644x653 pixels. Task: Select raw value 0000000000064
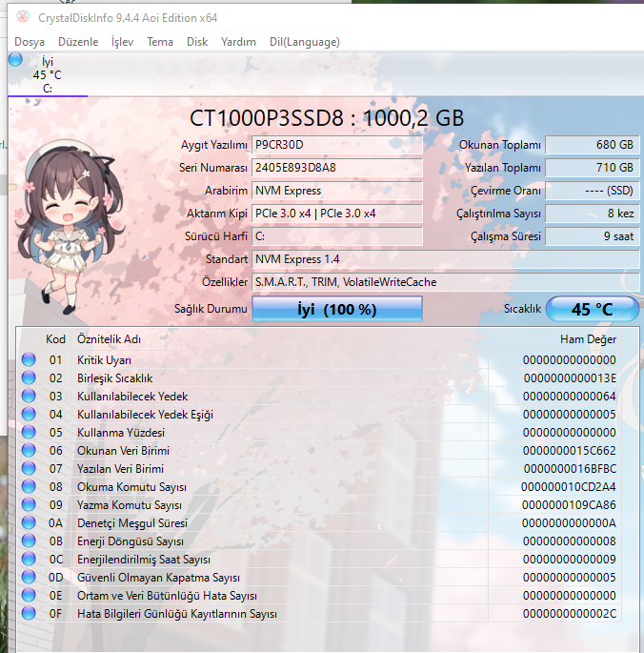pos(570,397)
